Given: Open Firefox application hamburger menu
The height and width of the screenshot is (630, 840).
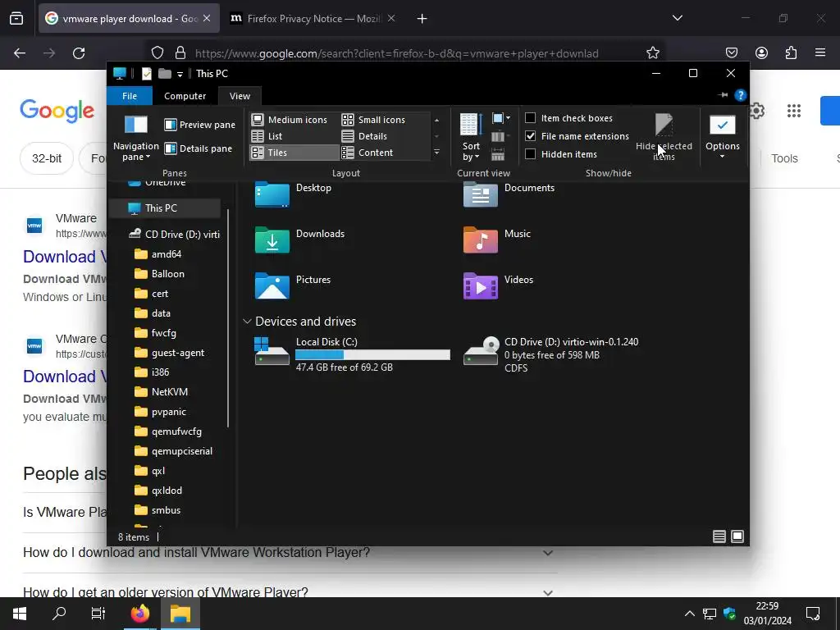Looking at the screenshot, I should point(820,53).
